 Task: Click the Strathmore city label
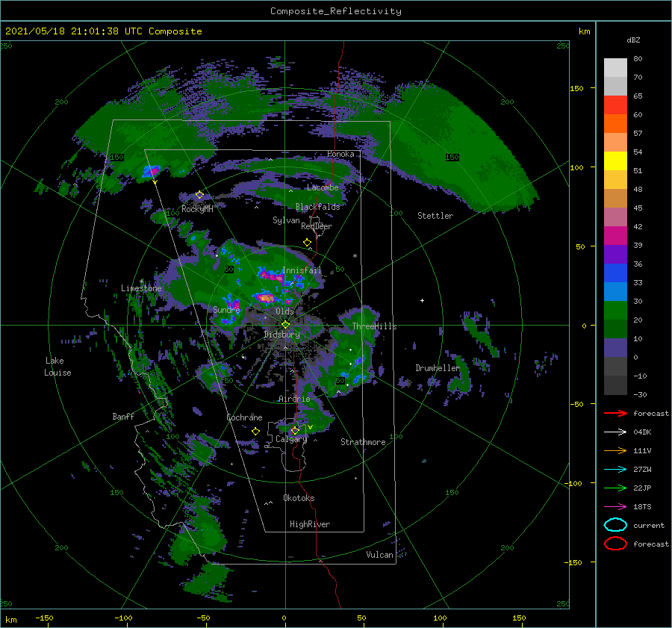coord(363,442)
